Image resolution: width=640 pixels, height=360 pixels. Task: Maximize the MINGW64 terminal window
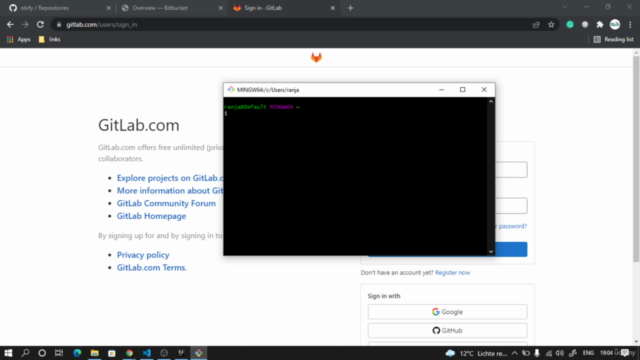[462, 89]
